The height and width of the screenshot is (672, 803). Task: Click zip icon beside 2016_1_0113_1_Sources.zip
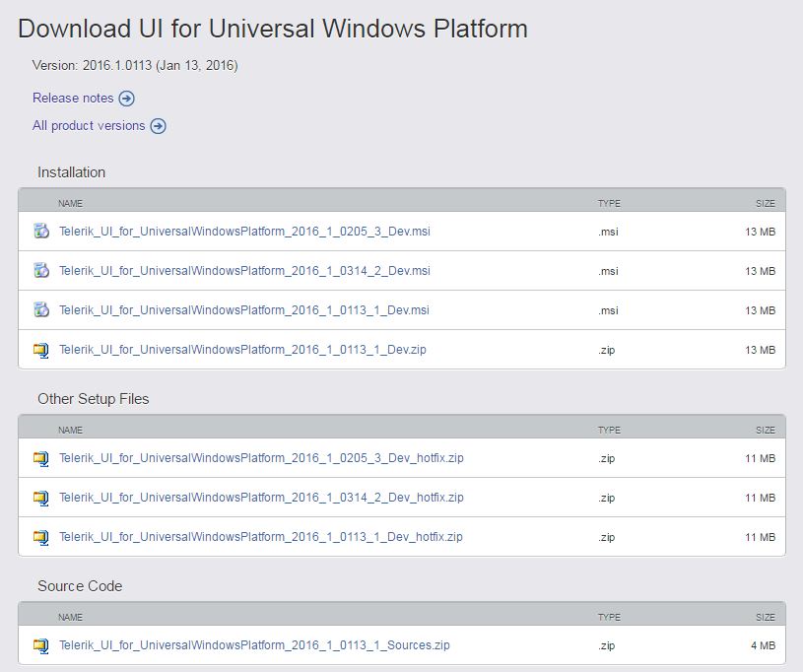[40, 645]
